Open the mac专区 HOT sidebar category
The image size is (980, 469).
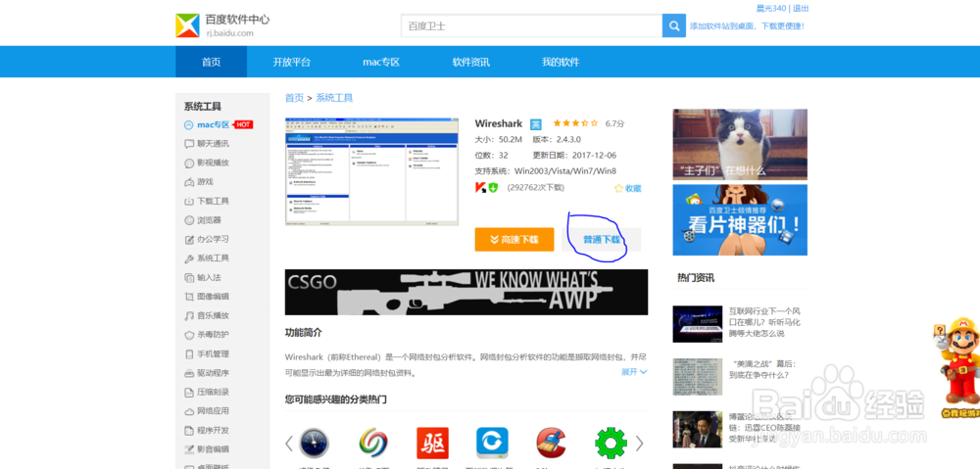click(x=219, y=125)
